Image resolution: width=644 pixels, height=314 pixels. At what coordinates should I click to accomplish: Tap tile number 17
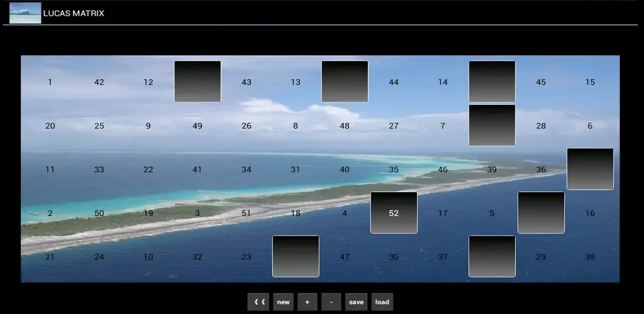443,213
